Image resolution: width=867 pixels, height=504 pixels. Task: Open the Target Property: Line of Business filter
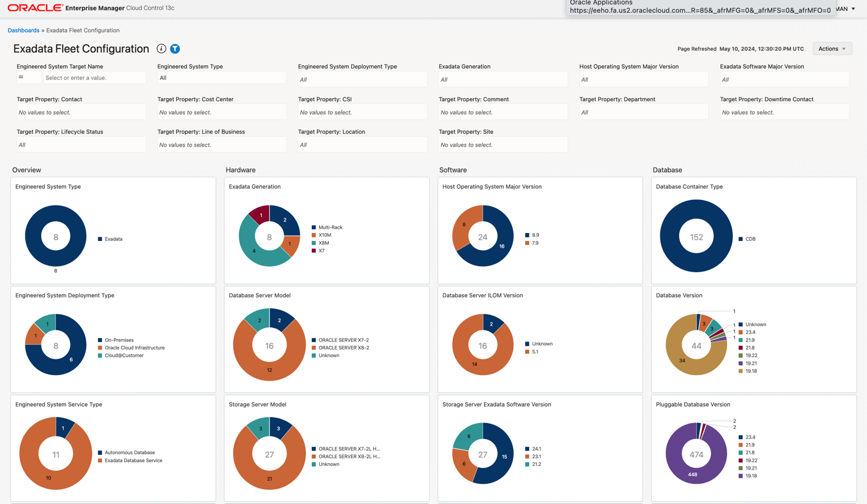(x=222, y=145)
